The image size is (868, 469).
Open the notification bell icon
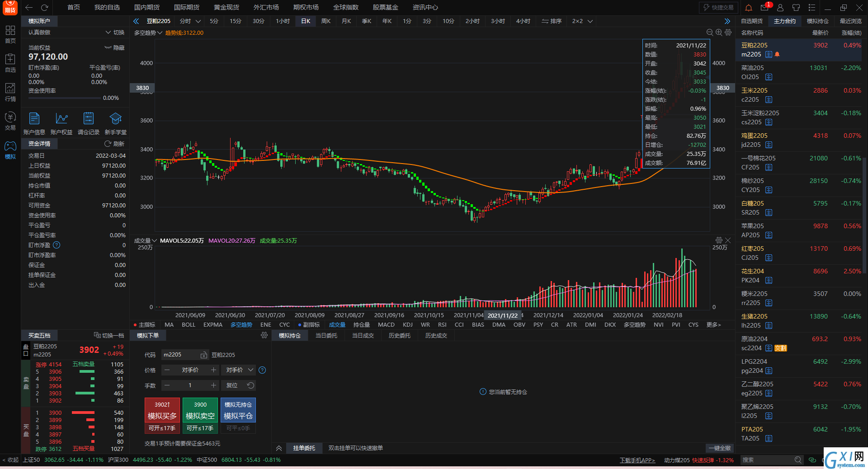click(x=749, y=8)
